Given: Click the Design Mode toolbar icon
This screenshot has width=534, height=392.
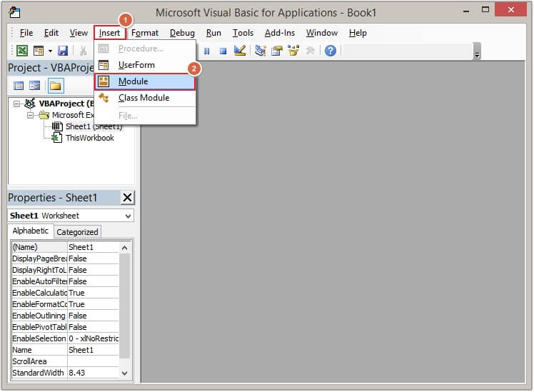Looking at the screenshot, I should [x=240, y=51].
